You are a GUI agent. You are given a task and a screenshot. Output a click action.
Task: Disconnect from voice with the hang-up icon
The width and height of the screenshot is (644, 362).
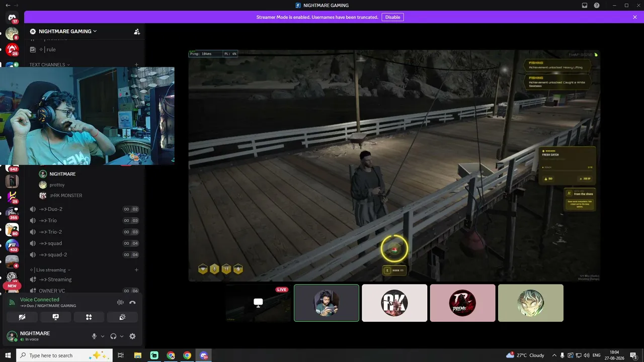pyautogui.click(x=132, y=302)
